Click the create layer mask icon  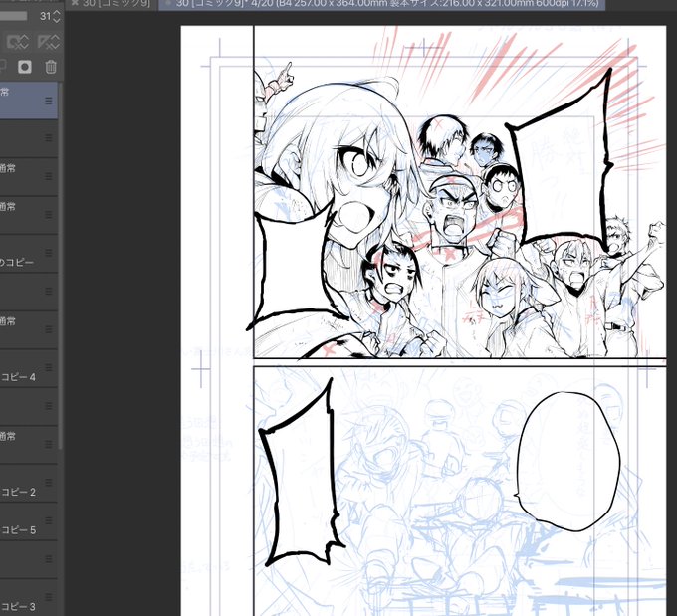[x=25, y=67]
